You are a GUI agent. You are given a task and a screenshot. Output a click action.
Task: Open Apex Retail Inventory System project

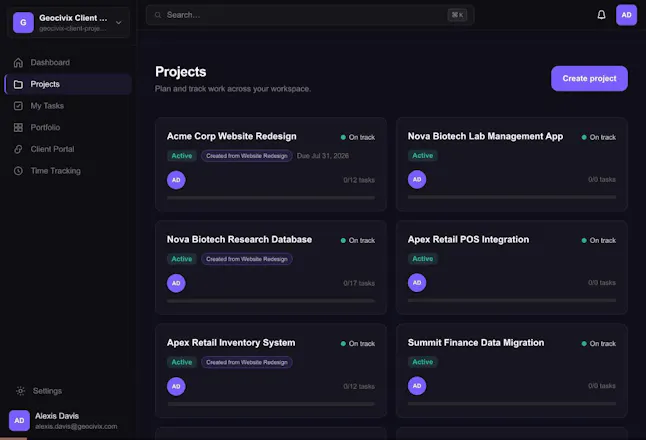click(x=231, y=343)
